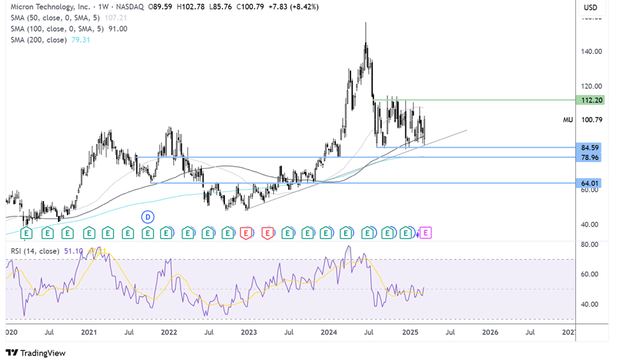This screenshot has height=364, width=627.
Task: Click the blue dividend D marker
Action: pyautogui.click(x=148, y=217)
